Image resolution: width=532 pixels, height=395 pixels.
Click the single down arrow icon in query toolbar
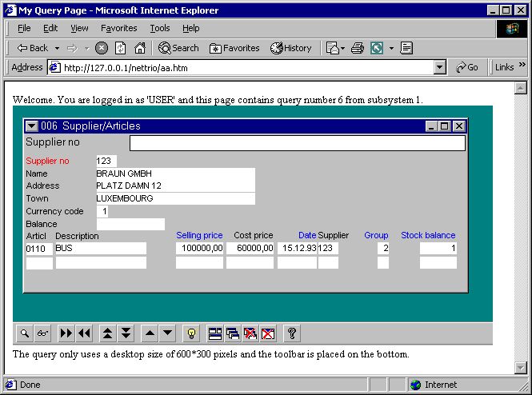click(167, 333)
